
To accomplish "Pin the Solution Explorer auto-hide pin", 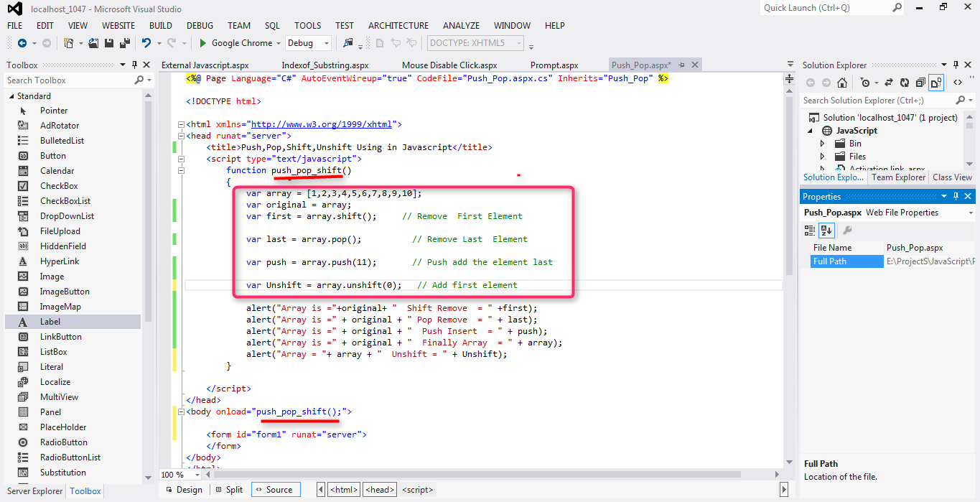I will click(956, 65).
